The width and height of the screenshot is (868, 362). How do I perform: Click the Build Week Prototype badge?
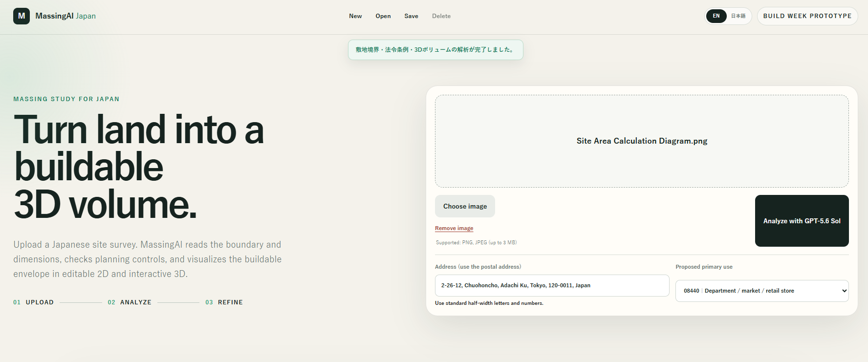pyautogui.click(x=807, y=16)
